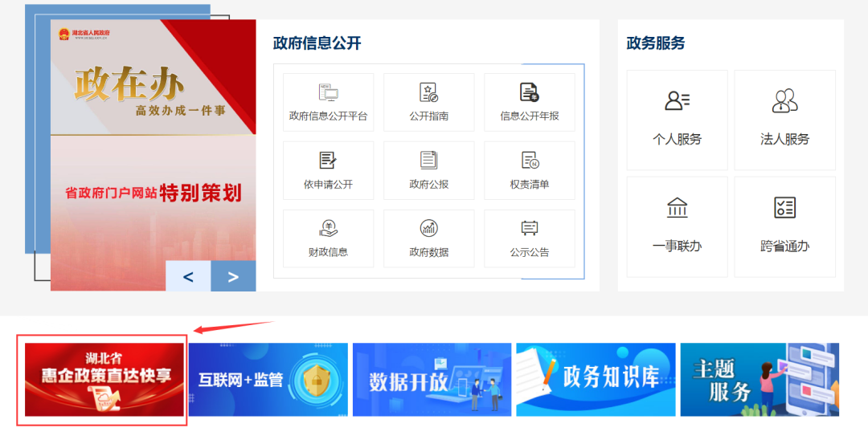The height and width of the screenshot is (444, 868).
Task: Open 湖北省惠企政策直达快享 banner
Action: coord(104,380)
